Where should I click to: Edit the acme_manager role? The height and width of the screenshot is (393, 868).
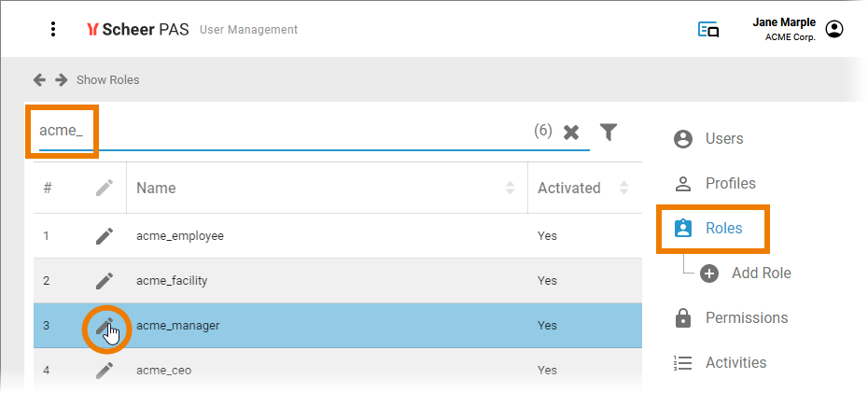pyautogui.click(x=105, y=326)
